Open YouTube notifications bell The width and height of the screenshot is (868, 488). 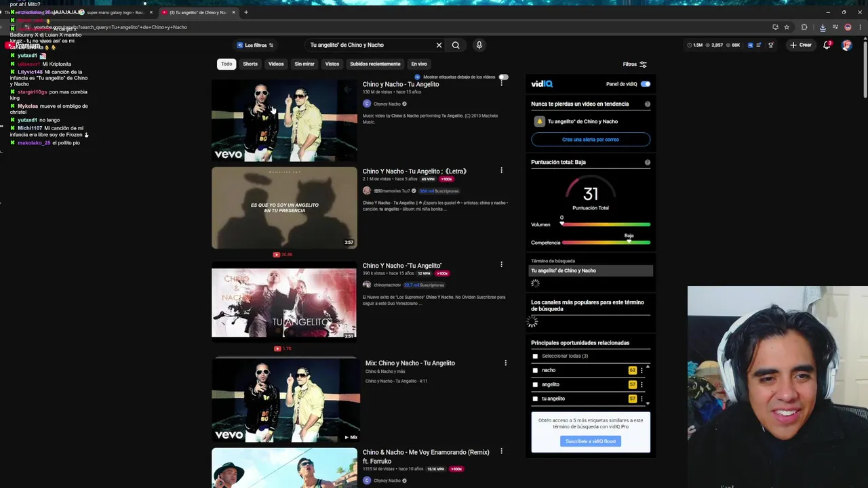[827, 45]
